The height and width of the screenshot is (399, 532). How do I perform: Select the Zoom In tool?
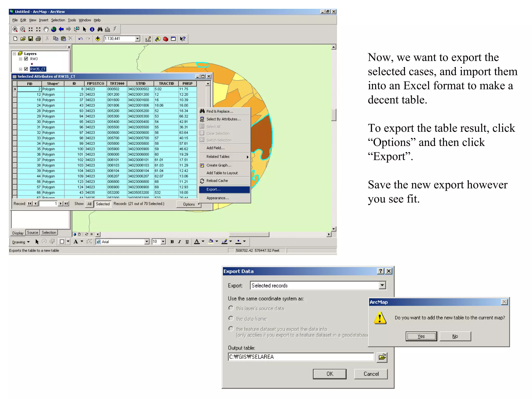(x=15, y=29)
